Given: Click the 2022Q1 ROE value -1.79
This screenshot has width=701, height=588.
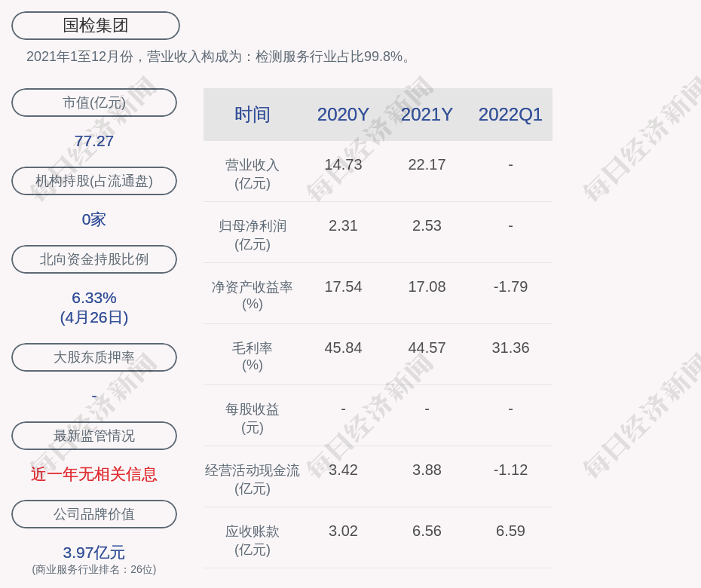Looking at the screenshot, I should coord(510,286).
